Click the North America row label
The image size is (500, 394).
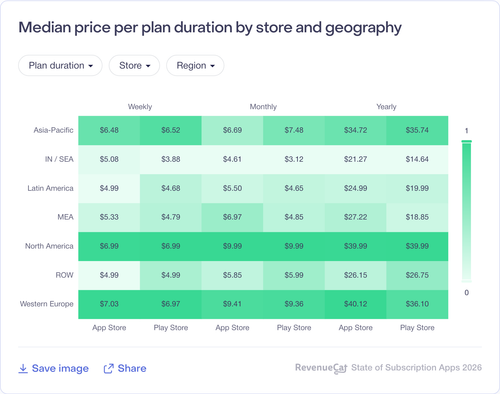coord(49,246)
